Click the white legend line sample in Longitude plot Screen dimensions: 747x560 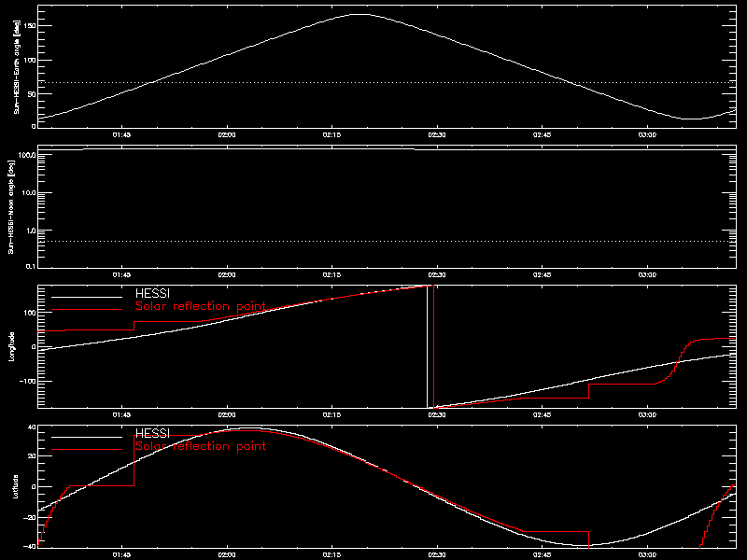pos(87,297)
